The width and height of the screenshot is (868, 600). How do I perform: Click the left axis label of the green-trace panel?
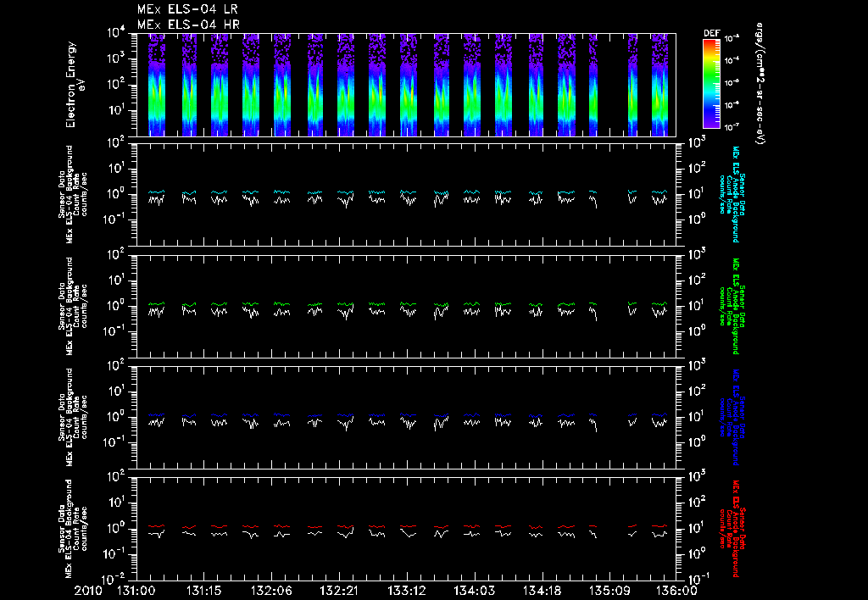pyautogui.click(x=73, y=306)
